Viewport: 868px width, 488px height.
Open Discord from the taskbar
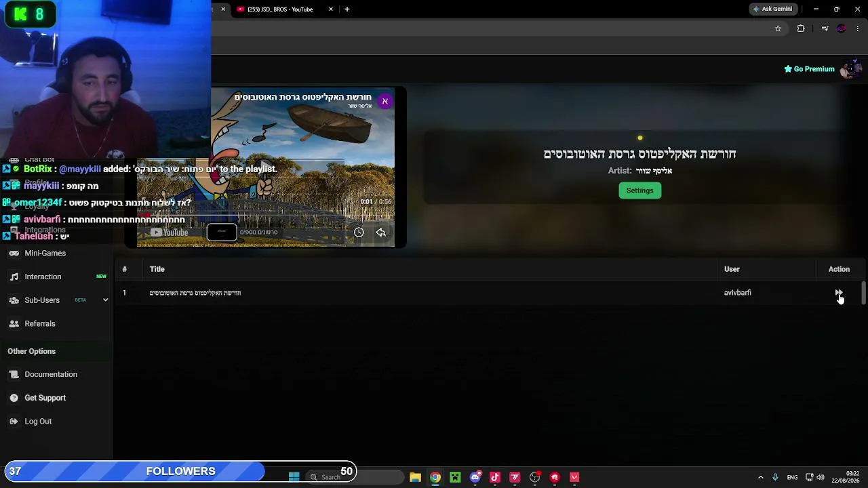(x=475, y=477)
